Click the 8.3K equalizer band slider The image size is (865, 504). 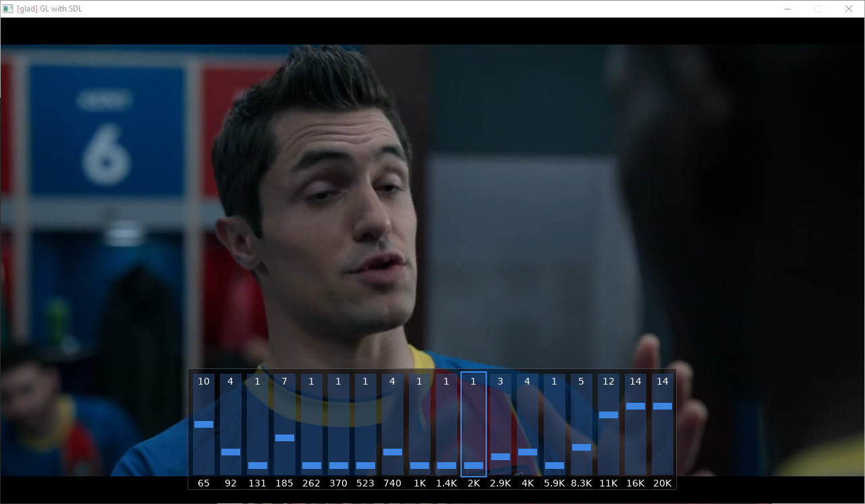[x=582, y=424]
